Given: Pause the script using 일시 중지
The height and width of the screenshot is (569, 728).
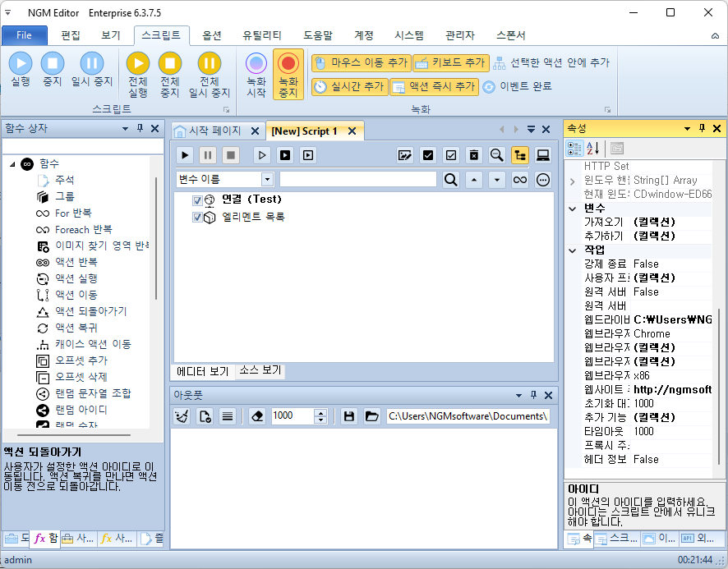Looking at the screenshot, I should click(92, 69).
